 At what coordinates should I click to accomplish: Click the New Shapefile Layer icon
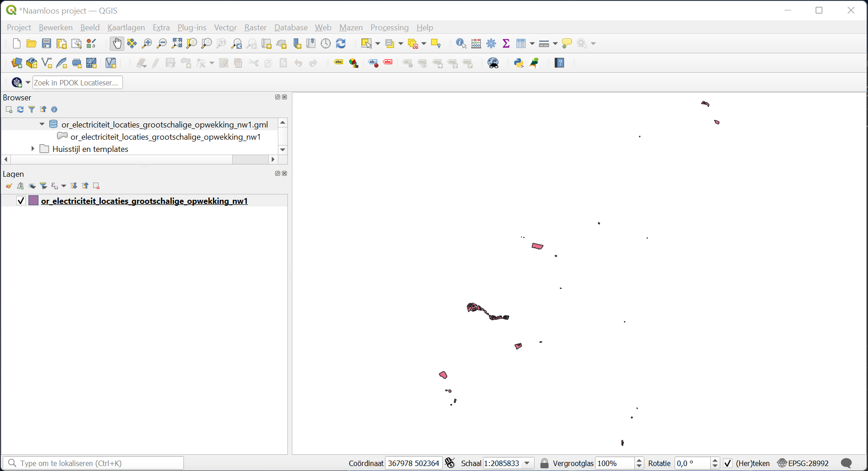click(x=47, y=63)
